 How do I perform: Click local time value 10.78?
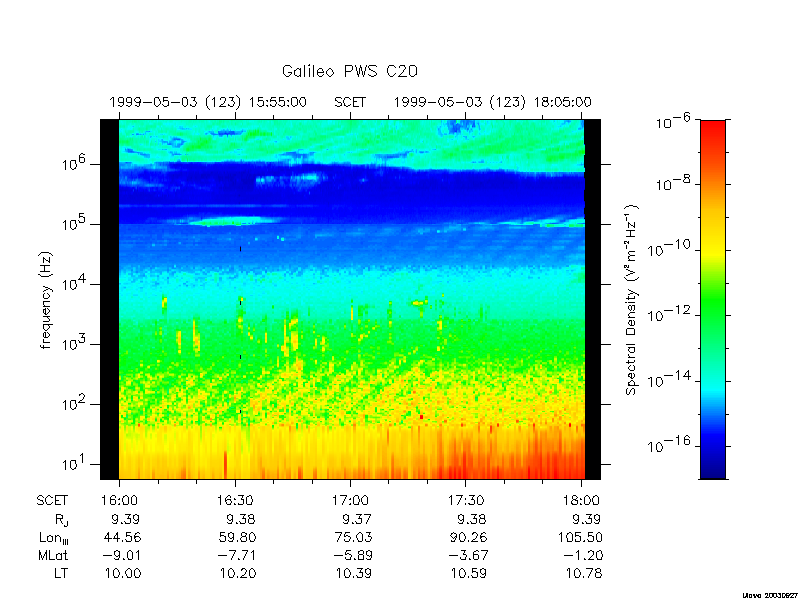pos(584,573)
